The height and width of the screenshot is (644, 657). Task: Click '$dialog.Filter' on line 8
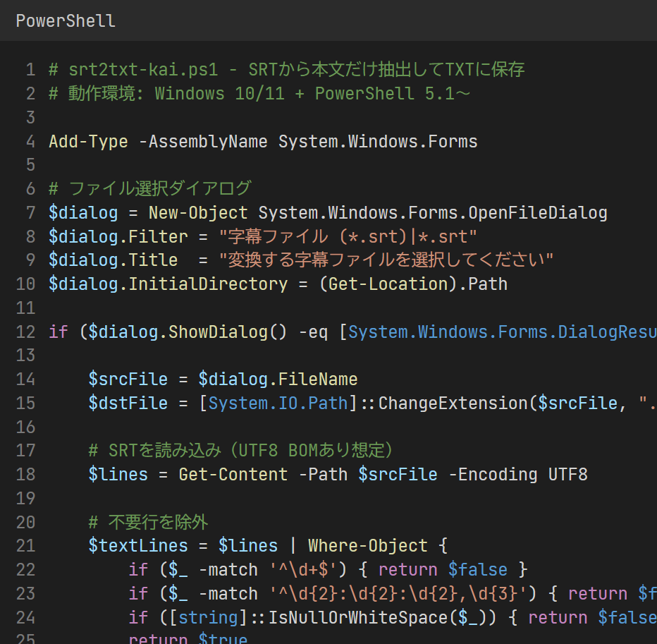[118, 236]
